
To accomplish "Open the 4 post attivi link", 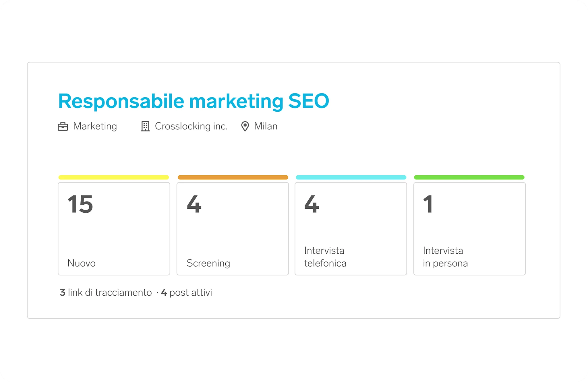I will [x=187, y=292].
